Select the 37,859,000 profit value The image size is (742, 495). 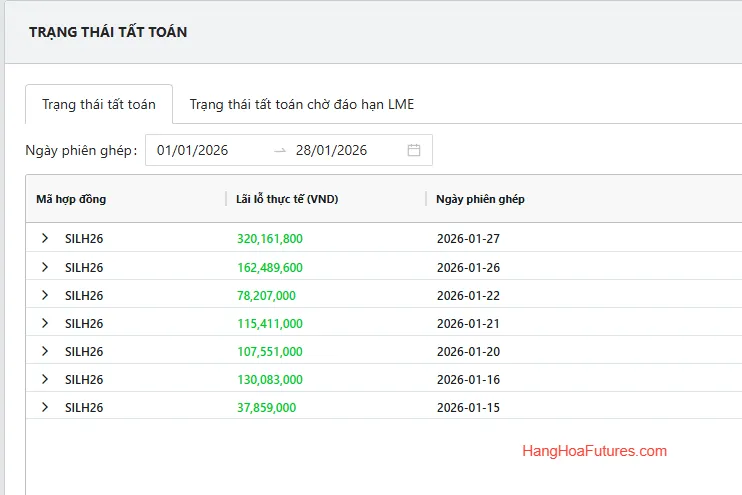(265, 407)
